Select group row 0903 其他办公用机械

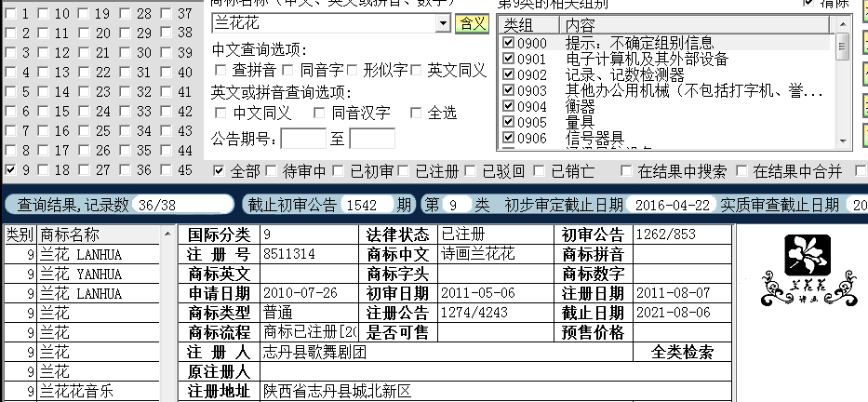coord(666,89)
